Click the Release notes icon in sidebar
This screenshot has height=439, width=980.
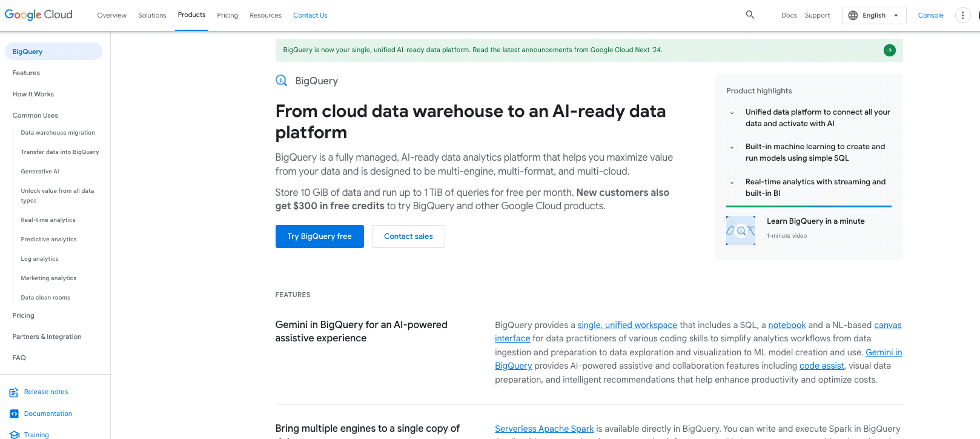(x=14, y=392)
